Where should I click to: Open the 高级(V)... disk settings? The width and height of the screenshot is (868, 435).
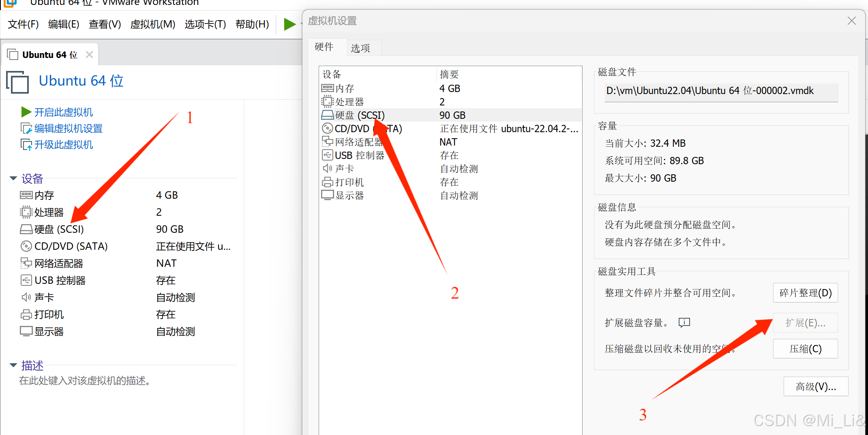816,386
